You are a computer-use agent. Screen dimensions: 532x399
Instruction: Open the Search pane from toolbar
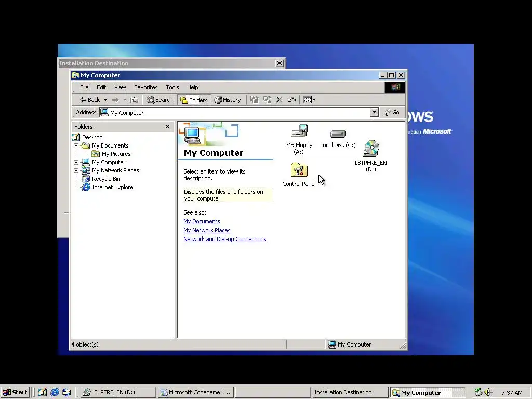pos(159,100)
